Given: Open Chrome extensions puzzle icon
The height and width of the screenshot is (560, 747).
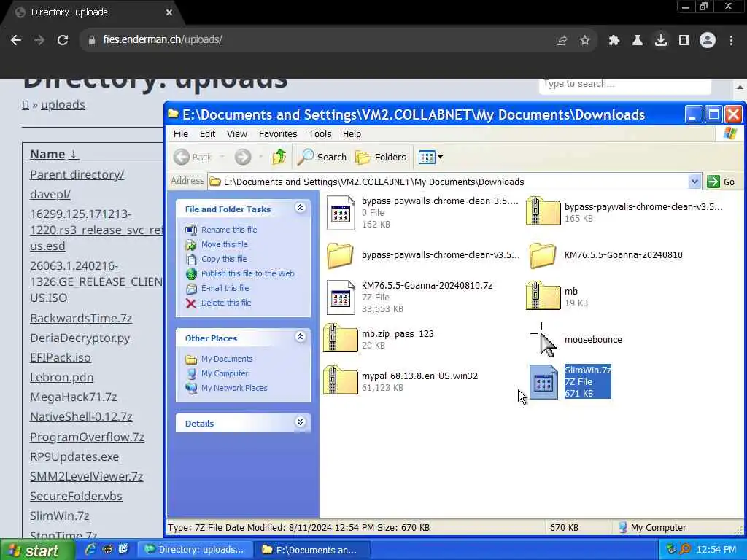Looking at the screenshot, I should (614, 41).
